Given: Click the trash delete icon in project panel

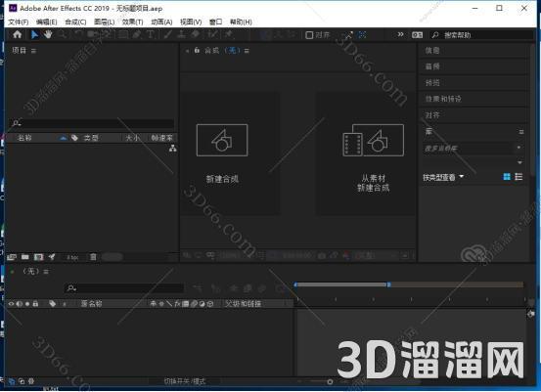Looking at the screenshot, I should pos(93,257).
